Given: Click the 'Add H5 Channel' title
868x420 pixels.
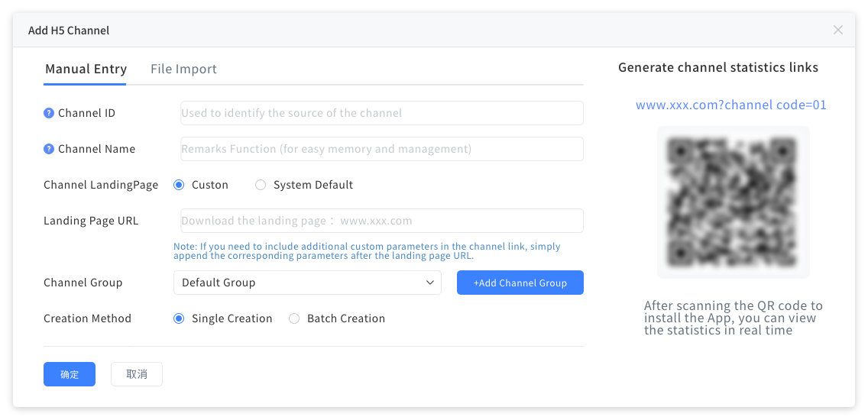Looking at the screenshot, I should 69,31.
